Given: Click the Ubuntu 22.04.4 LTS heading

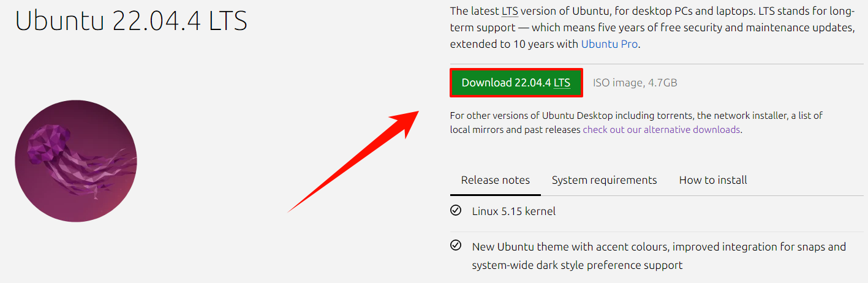Looking at the screenshot, I should pos(131,21).
